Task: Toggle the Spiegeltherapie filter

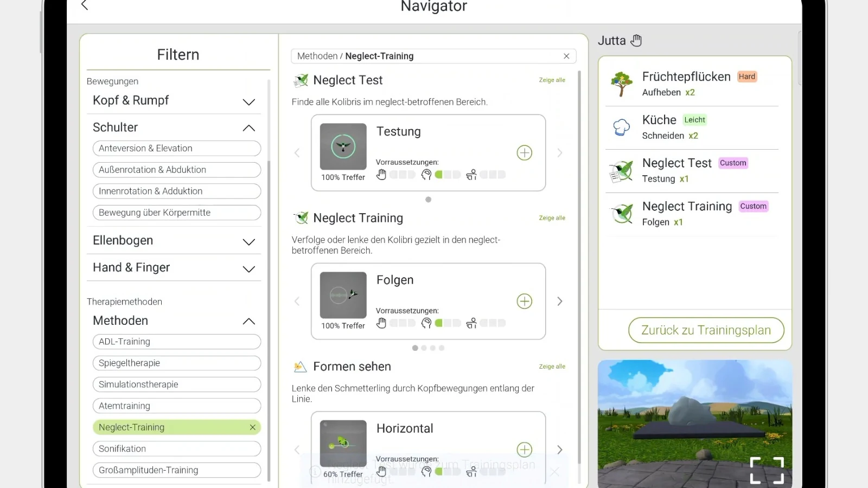Action: point(177,363)
